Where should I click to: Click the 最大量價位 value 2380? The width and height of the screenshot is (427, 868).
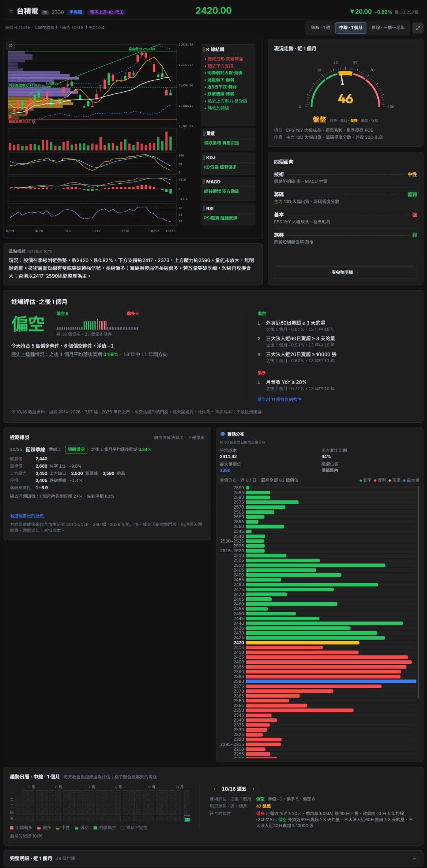[x=225, y=471]
